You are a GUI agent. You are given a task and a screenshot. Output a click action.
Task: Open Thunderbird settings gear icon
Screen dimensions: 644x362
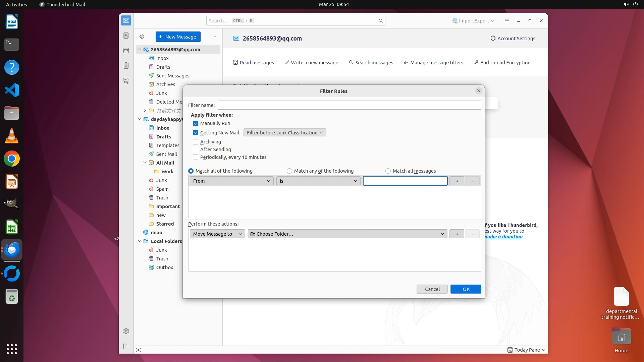126,331
